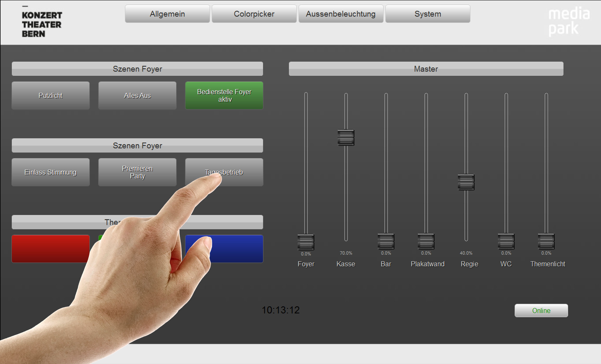This screenshot has width=601, height=364.
Task: Open the Aussenbeleuchtung tab
Action: (341, 14)
